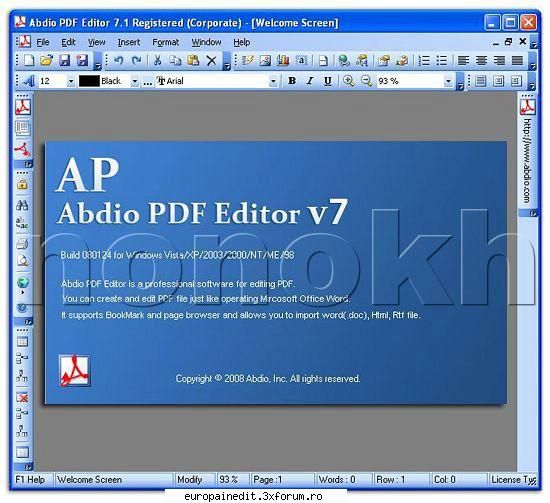Click the red PDF icon in right sidebar

coord(528,107)
